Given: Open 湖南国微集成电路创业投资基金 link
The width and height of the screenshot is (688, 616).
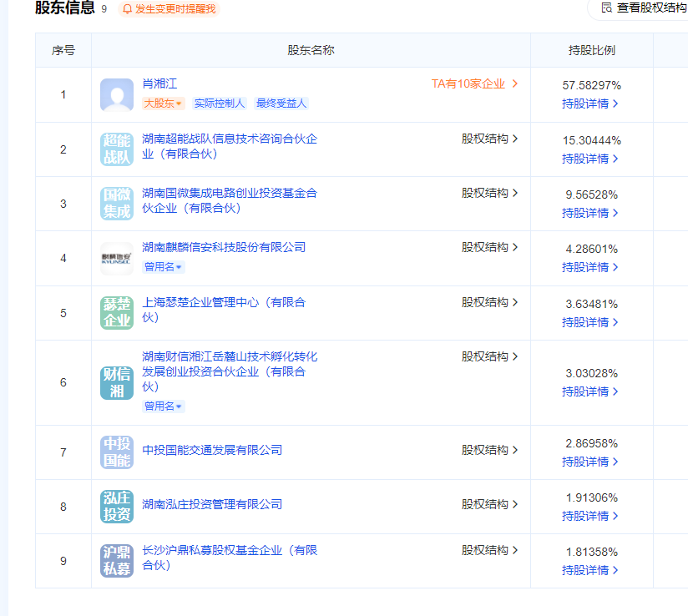Looking at the screenshot, I should click(x=230, y=200).
